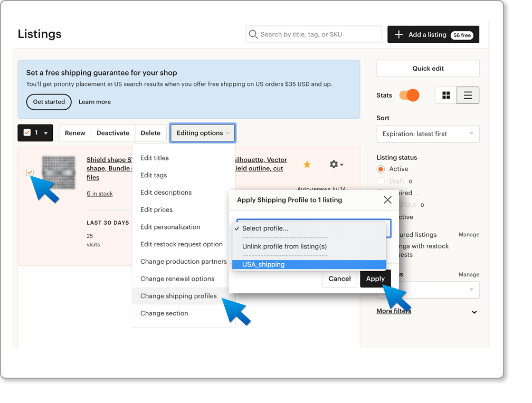Screen dimensions: 532x403
Task: Close the Apply Shipping Profile dialog
Action: click(x=387, y=199)
